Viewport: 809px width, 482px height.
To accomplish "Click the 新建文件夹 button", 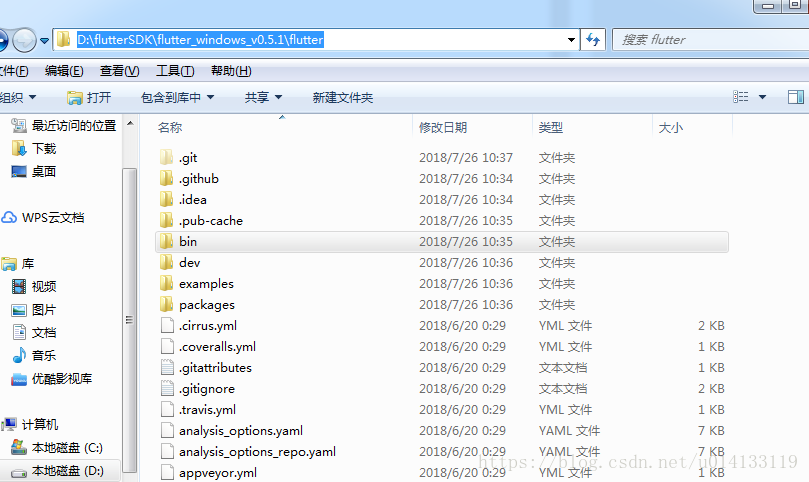I will pos(343,97).
